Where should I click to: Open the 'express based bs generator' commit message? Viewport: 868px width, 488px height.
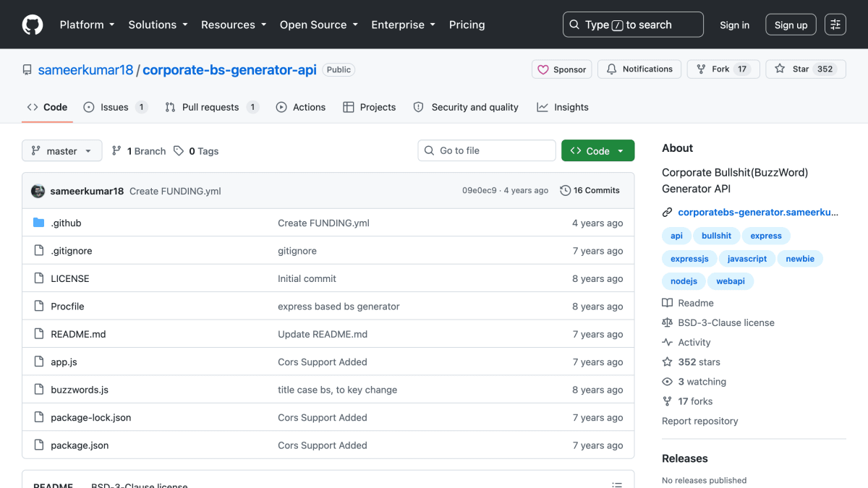coord(339,307)
